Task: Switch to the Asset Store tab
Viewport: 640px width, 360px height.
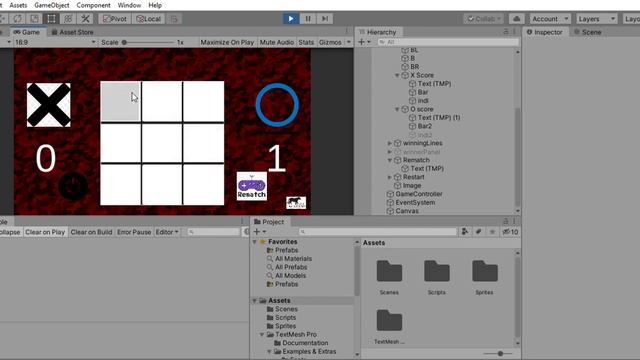Action: pos(72,32)
